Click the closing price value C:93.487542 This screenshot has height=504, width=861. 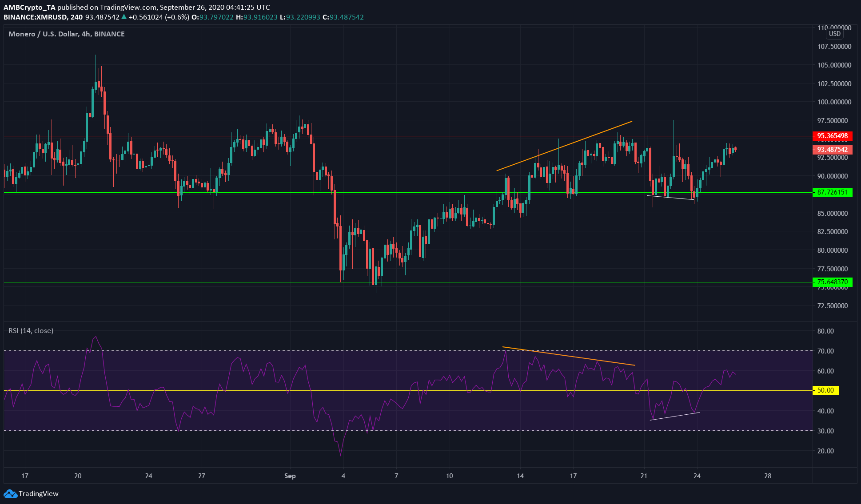click(343, 17)
